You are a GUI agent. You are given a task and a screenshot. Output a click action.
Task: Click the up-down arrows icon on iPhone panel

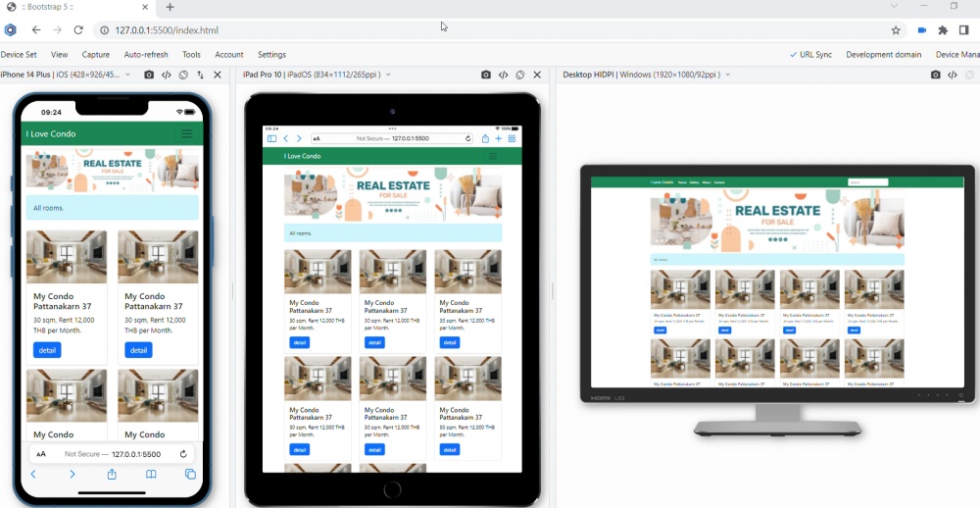tap(200, 75)
